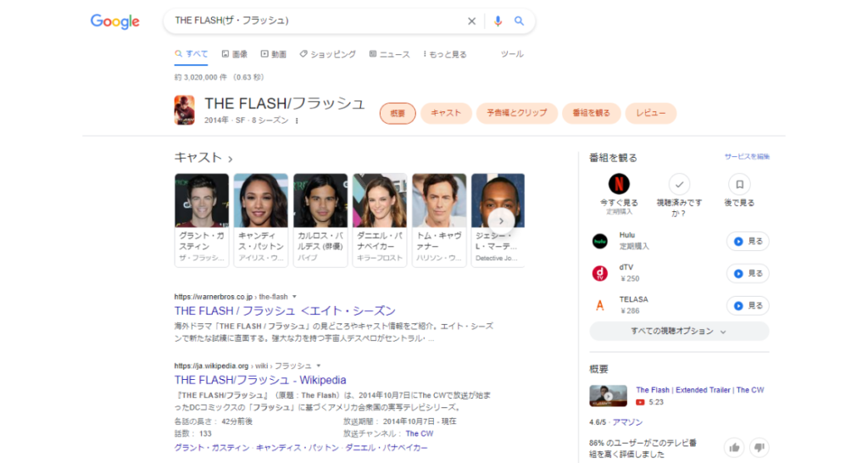The image size is (868, 463).
Task: Expand すべての視聴オプション
Action: [x=679, y=332]
